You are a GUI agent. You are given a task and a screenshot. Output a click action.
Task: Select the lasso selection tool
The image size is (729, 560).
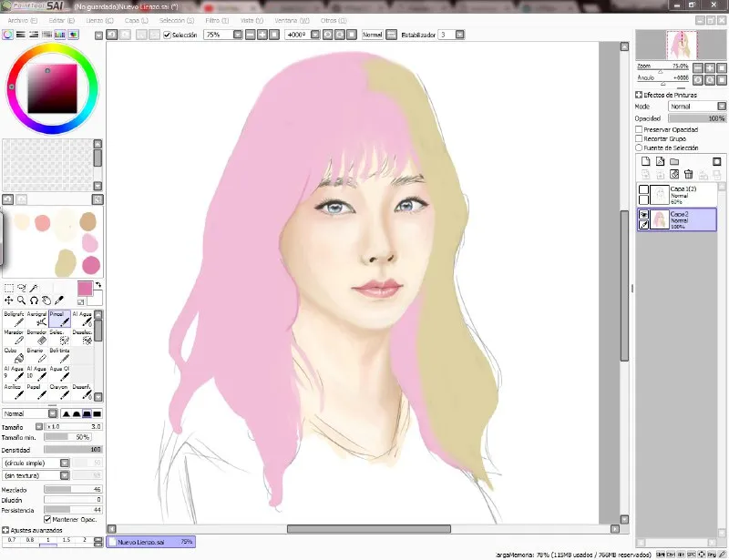(21, 288)
